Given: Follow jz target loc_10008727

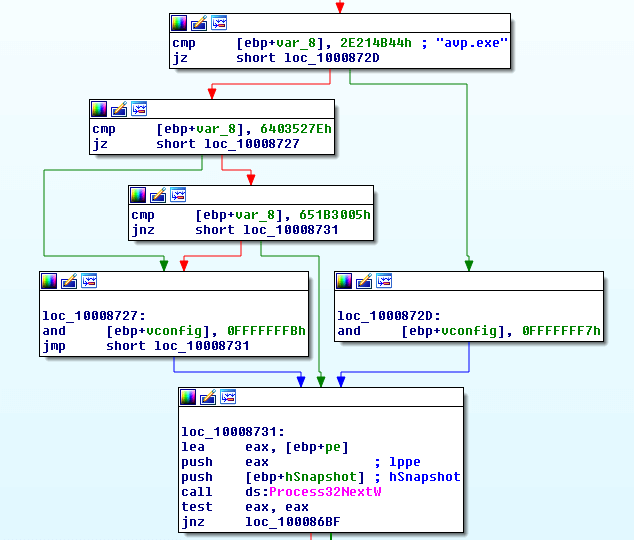Looking at the screenshot, I should click(x=251, y=144).
